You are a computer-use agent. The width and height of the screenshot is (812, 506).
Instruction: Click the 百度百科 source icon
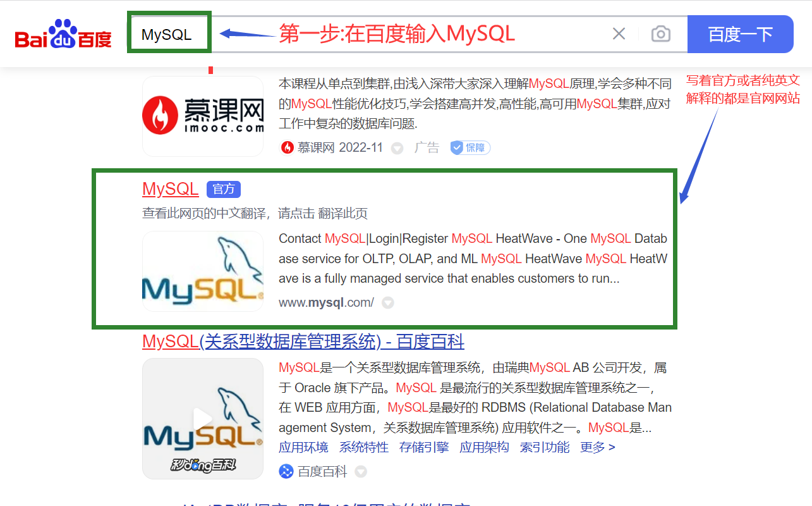click(x=286, y=471)
